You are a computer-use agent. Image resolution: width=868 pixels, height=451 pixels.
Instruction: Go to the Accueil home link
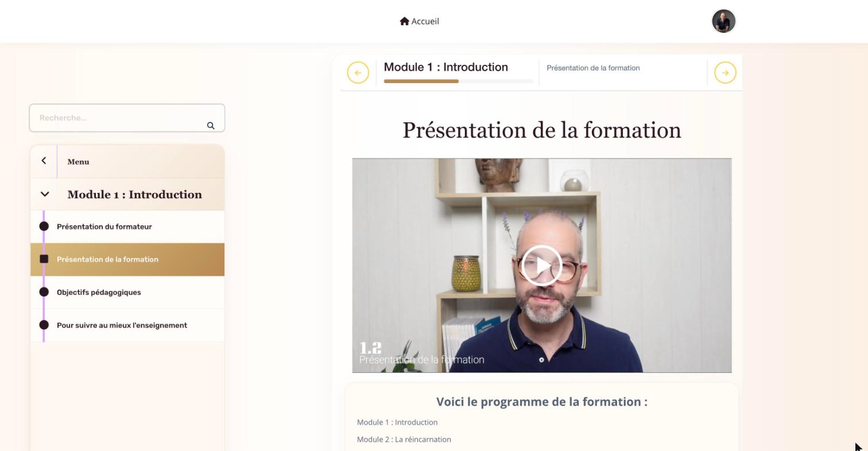pyautogui.click(x=419, y=21)
